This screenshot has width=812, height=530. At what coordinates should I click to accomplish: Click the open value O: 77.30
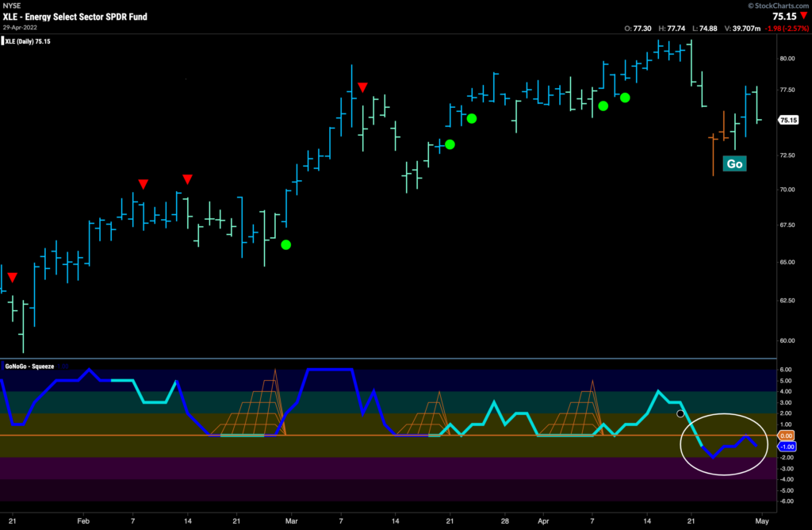coord(638,29)
